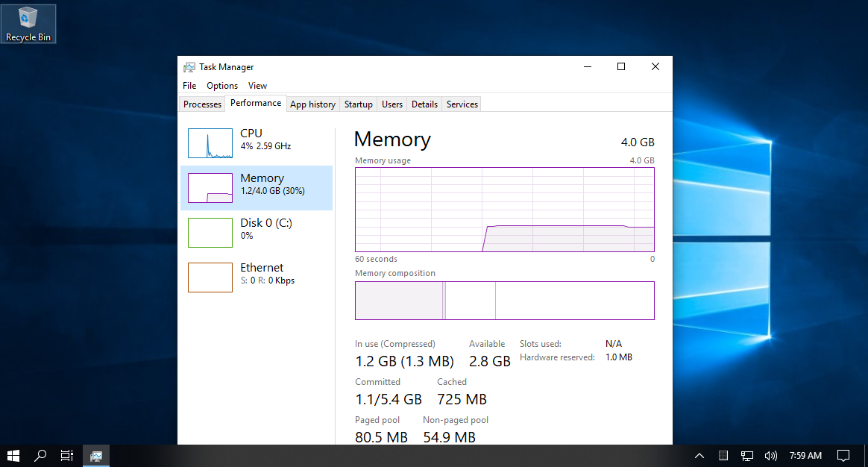This screenshot has height=467, width=868.
Task: Select the Disk 0 (C:) graph thumbnail
Action: click(210, 233)
